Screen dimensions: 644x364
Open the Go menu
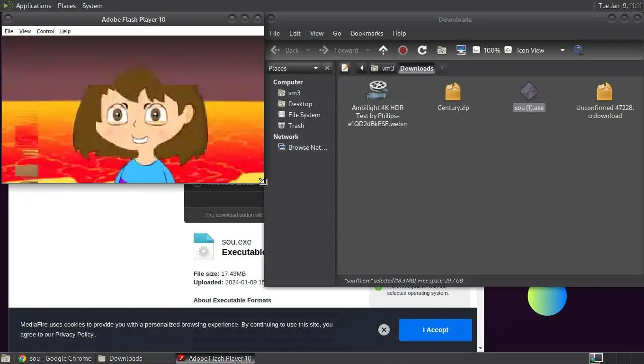(x=337, y=33)
